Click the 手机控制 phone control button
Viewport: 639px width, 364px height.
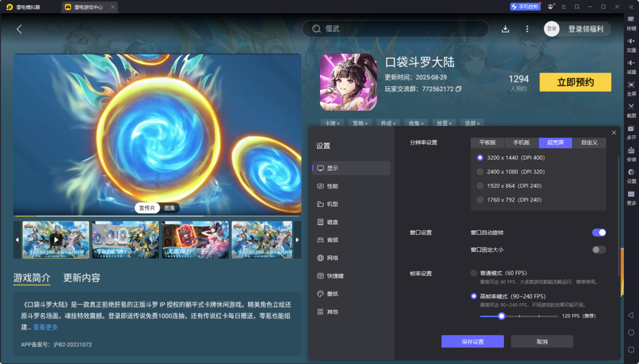(525, 7)
